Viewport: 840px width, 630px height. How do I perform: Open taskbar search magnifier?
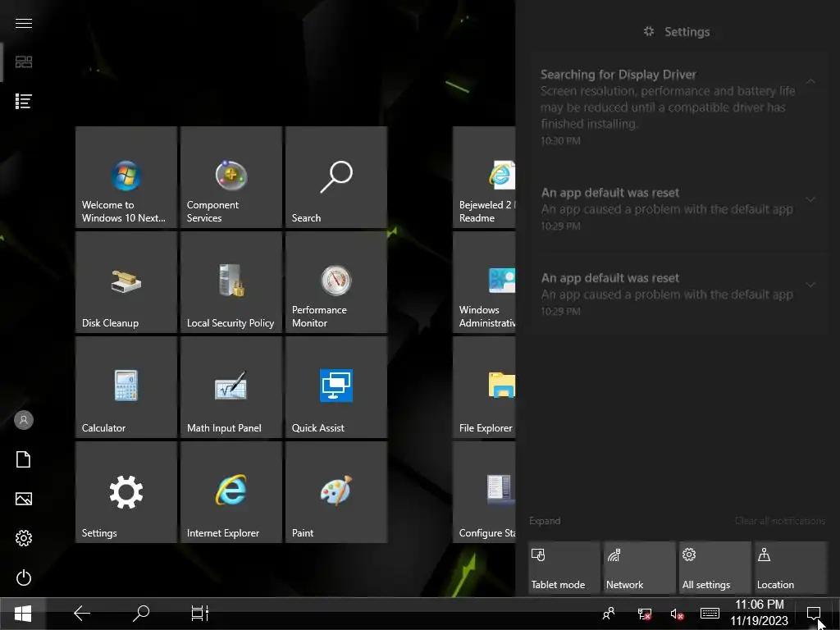pos(141,614)
